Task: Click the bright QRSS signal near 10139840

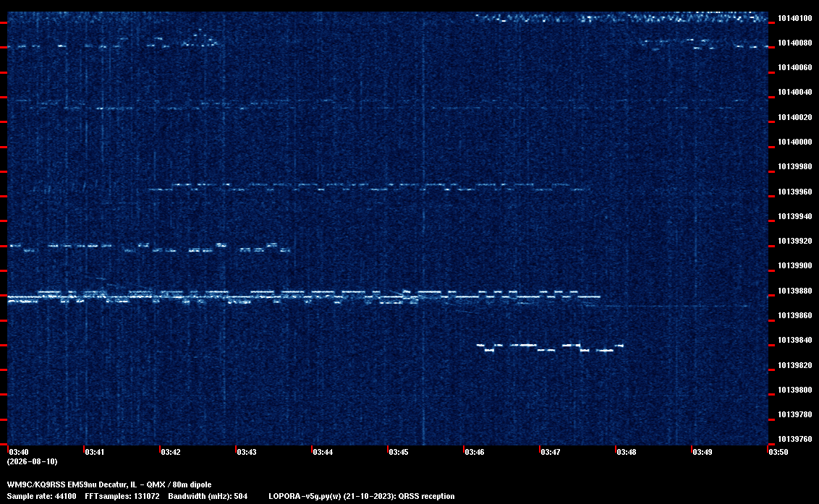Action: (x=550, y=347)
